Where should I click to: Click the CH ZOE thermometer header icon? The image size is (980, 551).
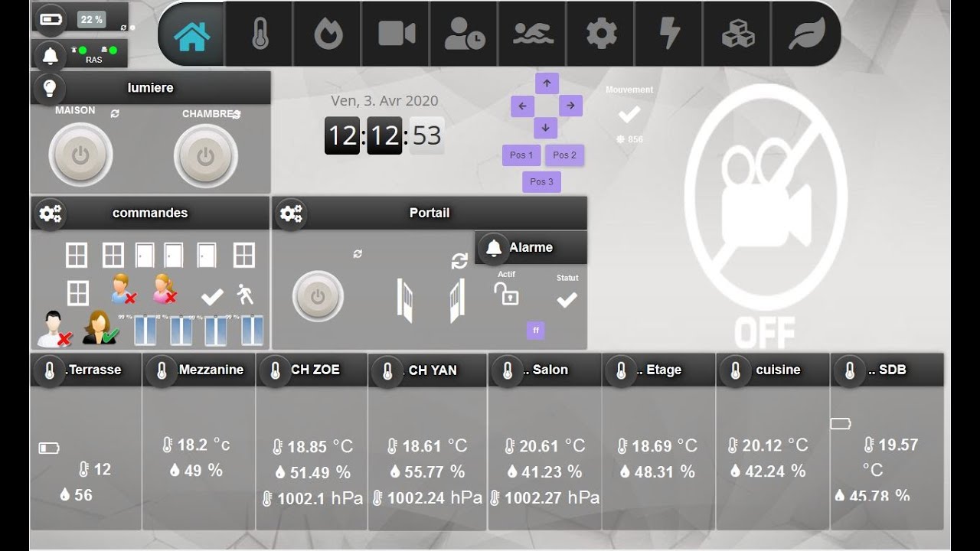pos(275,372)
